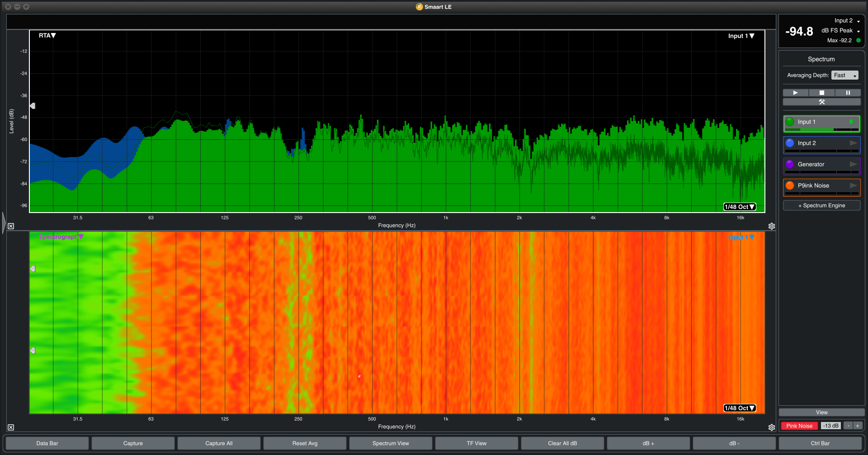
Task: Click the Spectrum panel heading
Action: tap(821, 59)
